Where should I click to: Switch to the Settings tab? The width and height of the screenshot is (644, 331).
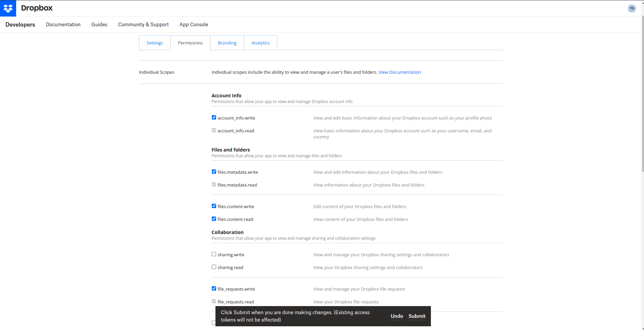pyautogui.click(x=155, y=43)
